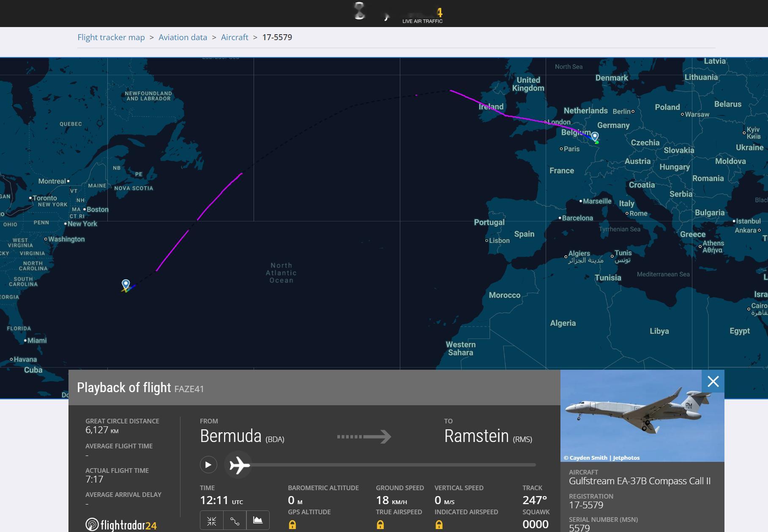The height and width of the screenshot is (532, 768).
Task: Open the Aviation data breadcrumb link
Action: pos(183,37)
